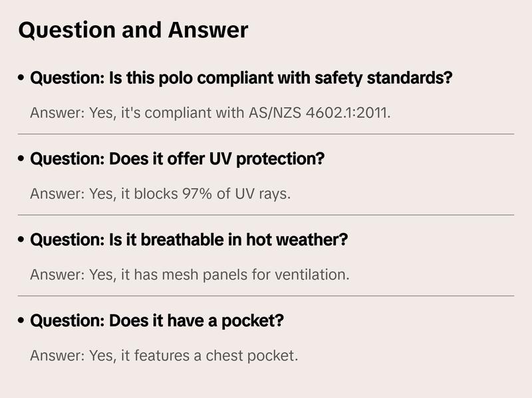This screenshot has height=398, width=532.
Task: Expand the UV protection question
Action: (x=178, y=159)
